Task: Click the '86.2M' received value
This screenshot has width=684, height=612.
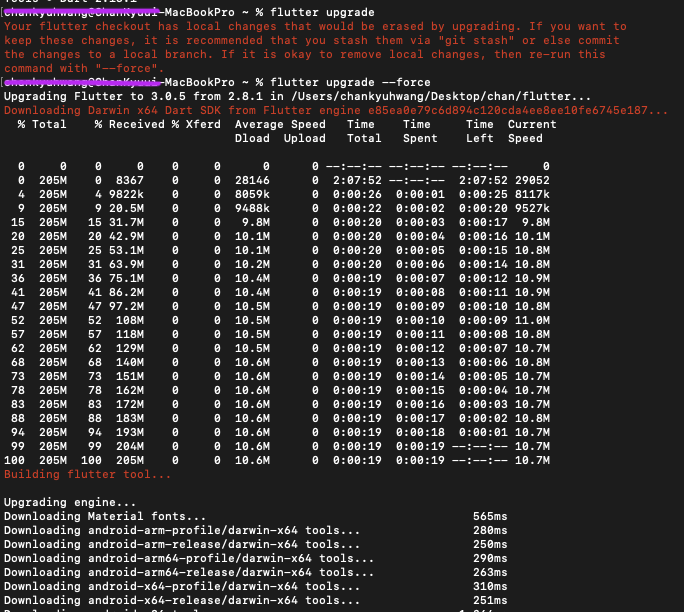Action: coord(126,292)
